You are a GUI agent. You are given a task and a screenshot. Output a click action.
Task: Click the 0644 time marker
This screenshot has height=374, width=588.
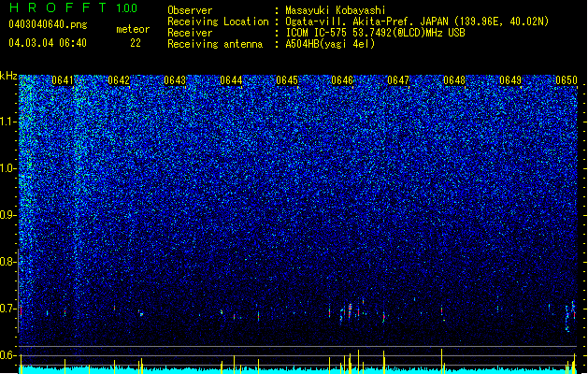pos(231,80)
